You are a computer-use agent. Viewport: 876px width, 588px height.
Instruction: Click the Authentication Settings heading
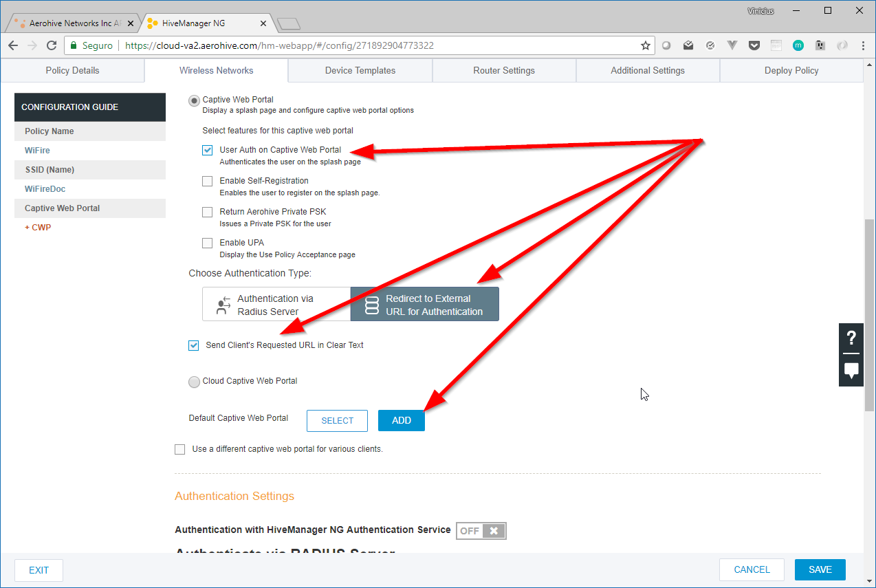click(234, 496)
